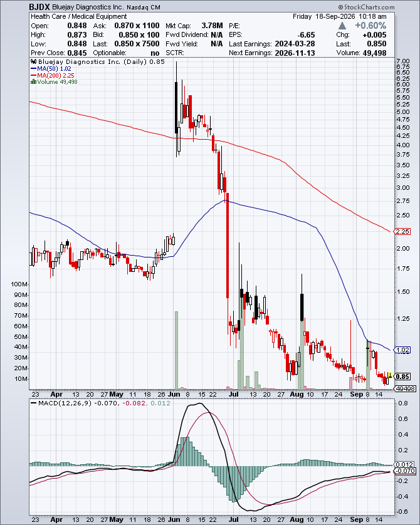Viewport: 420px width, 525px height.
Task: Click the red 2.25 MA(200) price tag
Action: [402, 232]
